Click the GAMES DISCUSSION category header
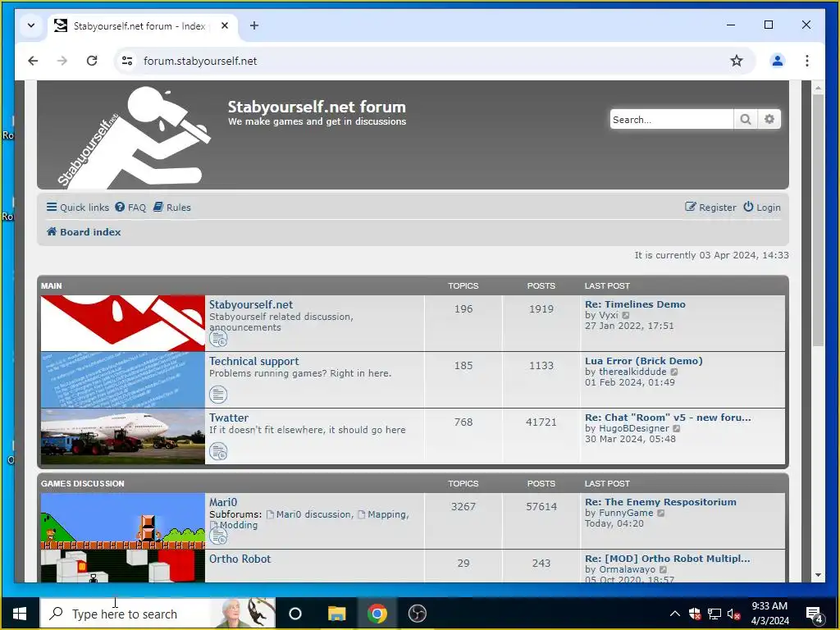 83,484
